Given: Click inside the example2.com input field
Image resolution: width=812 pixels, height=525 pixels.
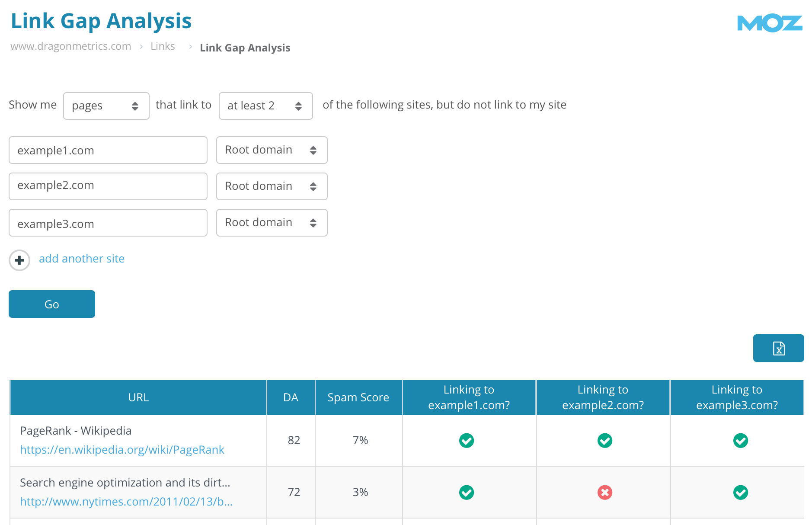Looking at the screenshot, I should coord(108,186).
